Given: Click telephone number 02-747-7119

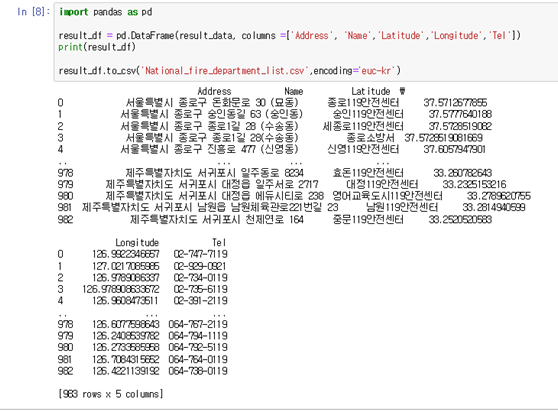Looking at the screenshot, I should [201, 254].
